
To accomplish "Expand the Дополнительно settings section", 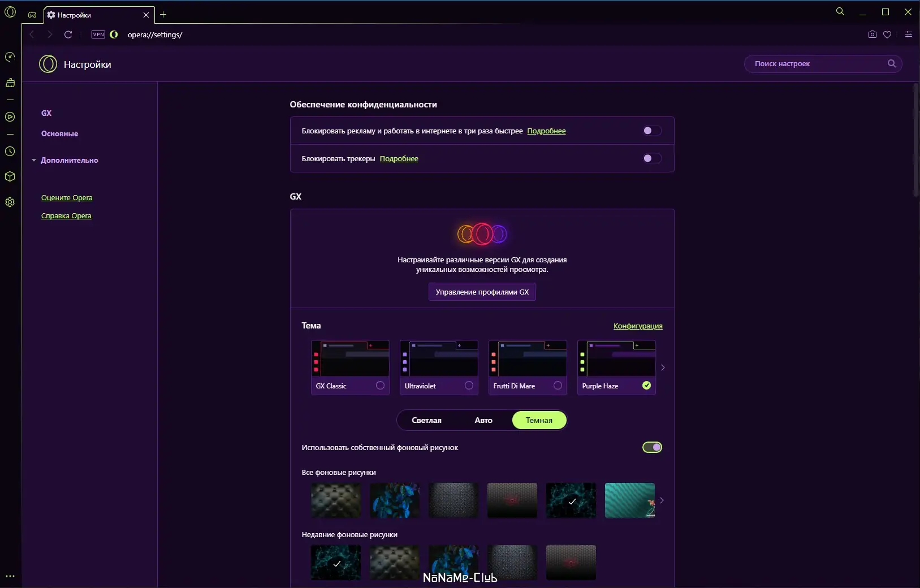I will 66,160.
